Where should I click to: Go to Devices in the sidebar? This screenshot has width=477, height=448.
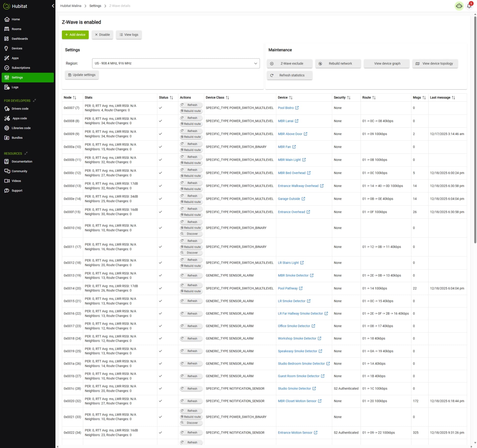(x=17, y=48)
